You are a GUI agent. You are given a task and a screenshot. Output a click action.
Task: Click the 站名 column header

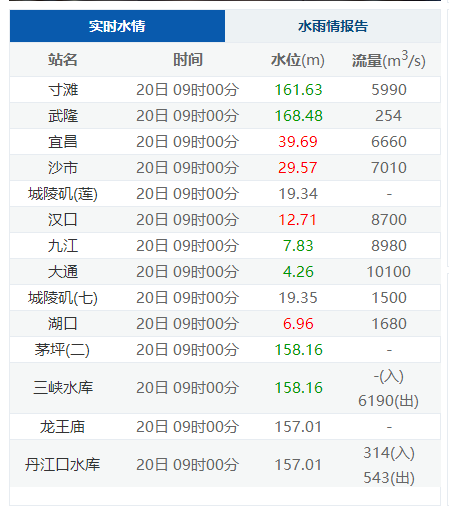click(63, 60)
